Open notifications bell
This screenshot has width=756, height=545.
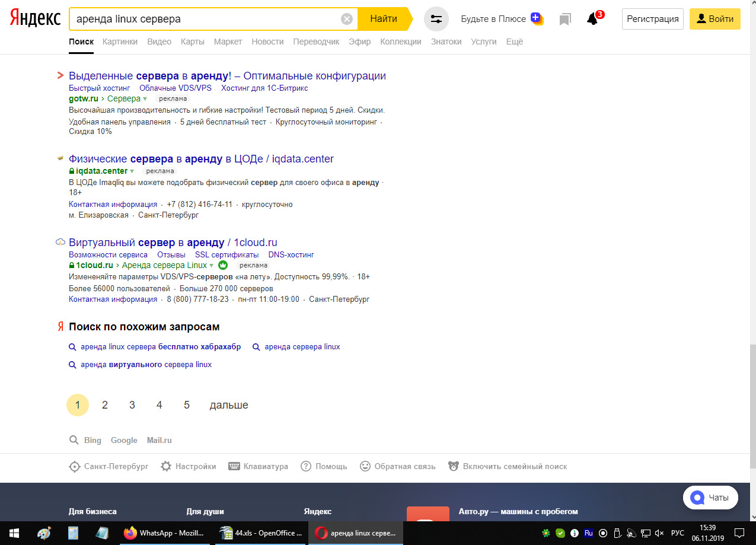coord(592,19)
